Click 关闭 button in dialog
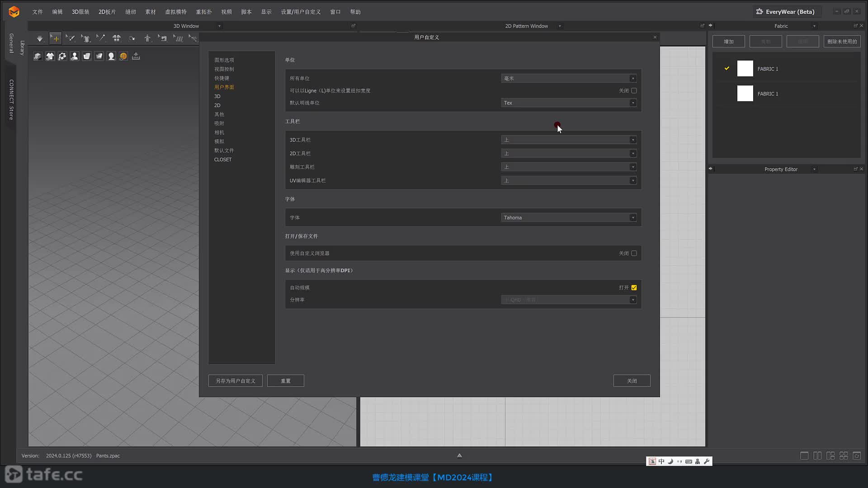Viewport: 868px width, 488px height. pos(632,381)
